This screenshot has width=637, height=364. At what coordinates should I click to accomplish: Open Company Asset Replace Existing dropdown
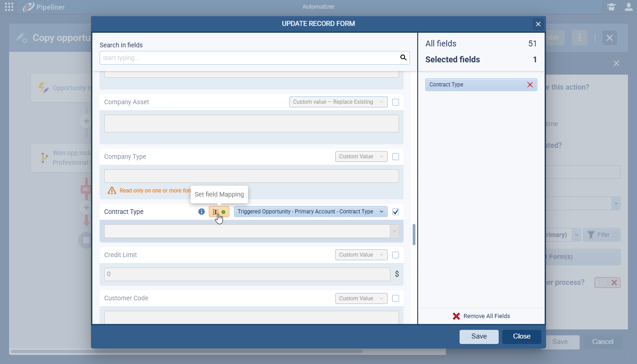(x=338, y=102)
